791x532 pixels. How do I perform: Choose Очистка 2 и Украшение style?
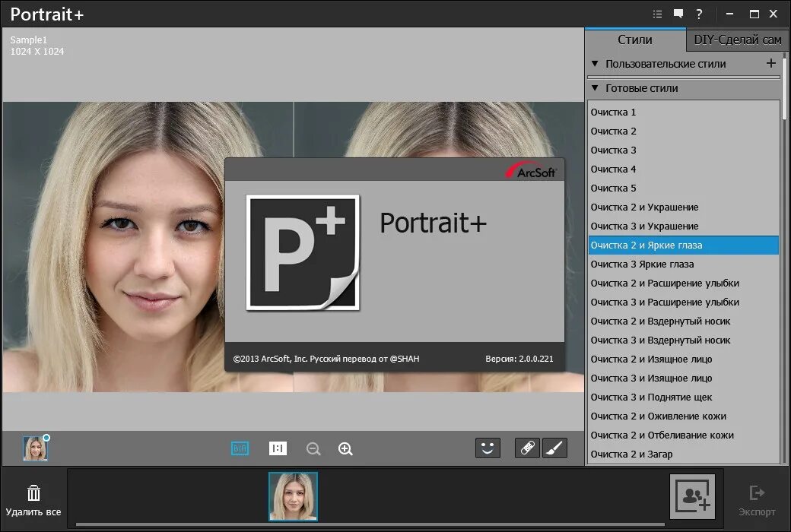pyautogui.click(x=684, y=207)
